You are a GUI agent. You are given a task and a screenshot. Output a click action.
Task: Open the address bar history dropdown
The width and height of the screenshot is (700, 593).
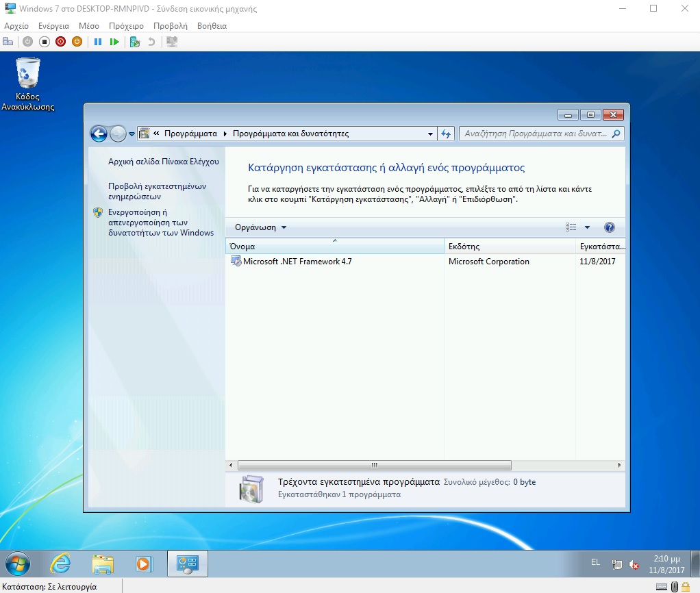click(430, 134)
